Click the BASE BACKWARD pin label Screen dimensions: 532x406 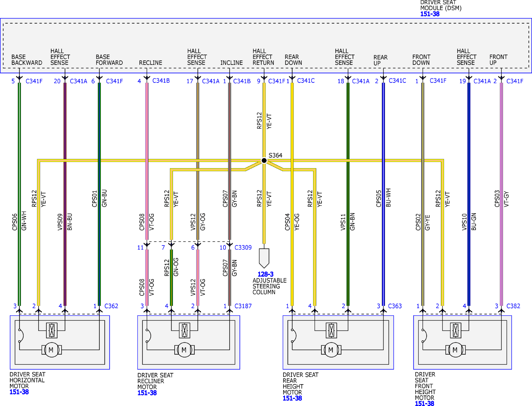point(27,60)
